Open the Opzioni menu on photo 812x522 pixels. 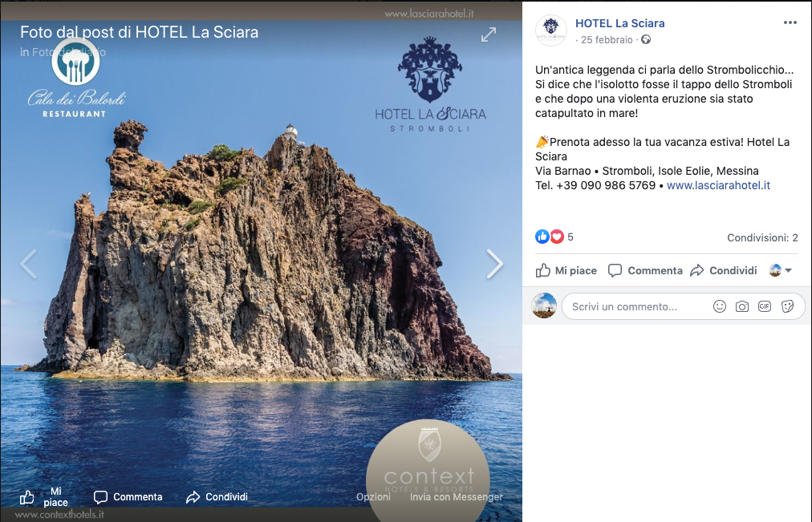pos(373,496)
